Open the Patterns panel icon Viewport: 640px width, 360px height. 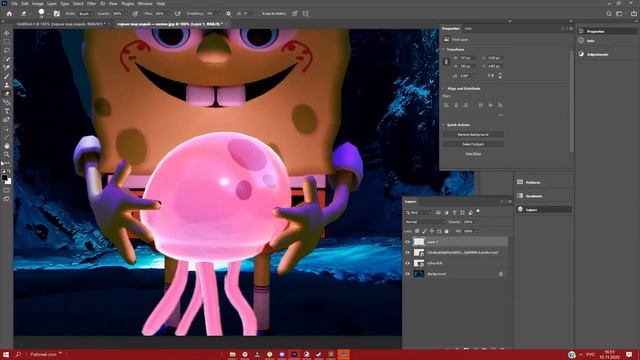[520, 182]
